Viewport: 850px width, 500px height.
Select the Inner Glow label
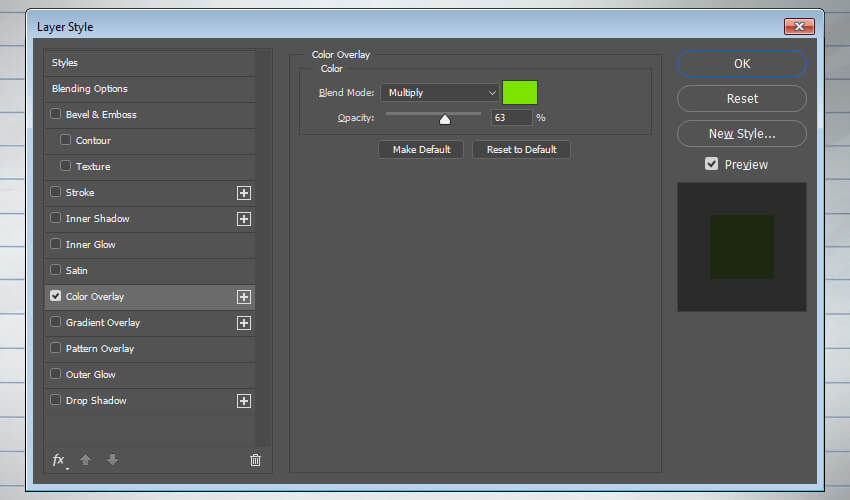[x=91, y=245]
